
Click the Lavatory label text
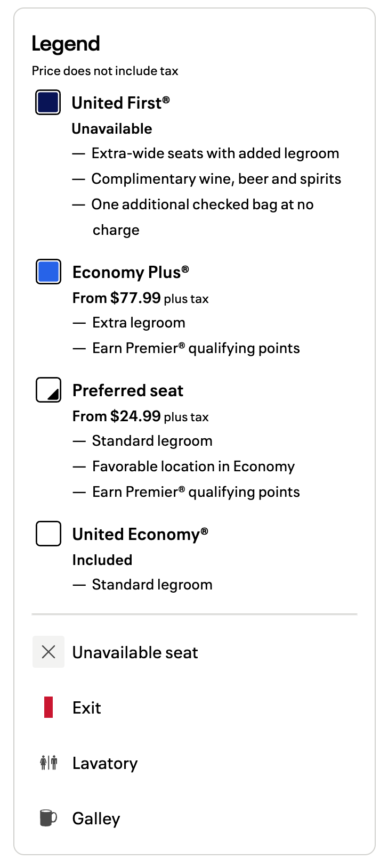[105, 763]
